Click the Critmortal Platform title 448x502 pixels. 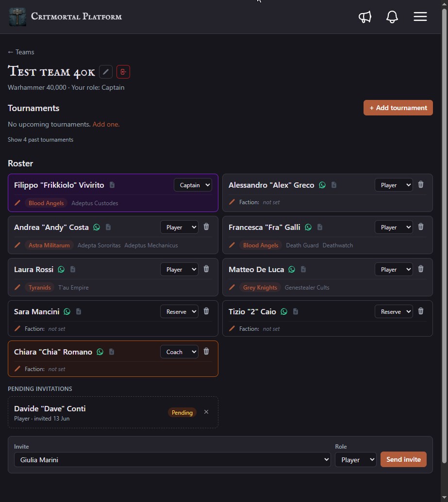point(76,16)
